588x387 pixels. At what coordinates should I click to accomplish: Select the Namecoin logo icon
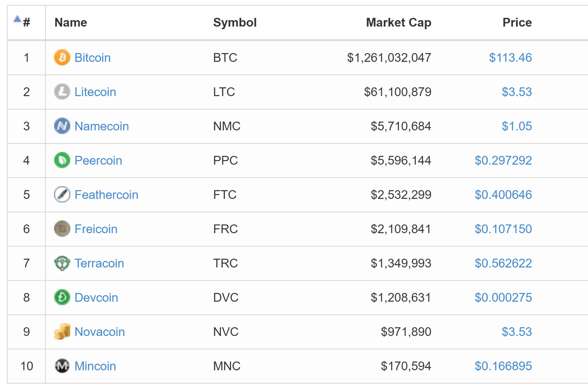point(62,126)
